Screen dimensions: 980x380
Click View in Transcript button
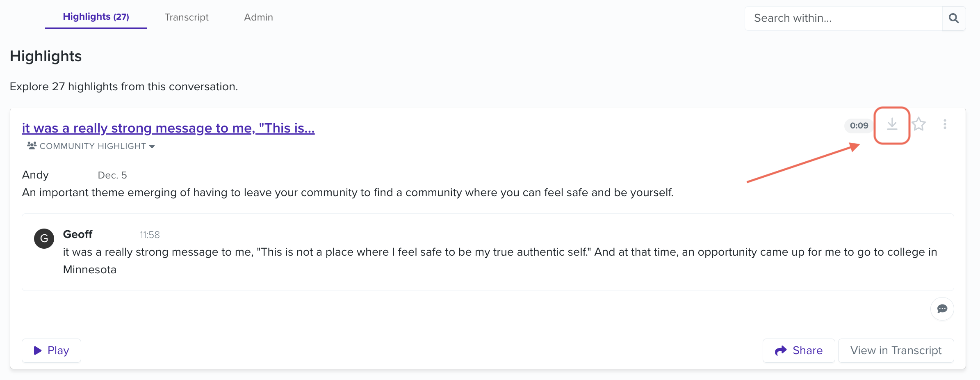pyautogui.click(x=896, y=350)
